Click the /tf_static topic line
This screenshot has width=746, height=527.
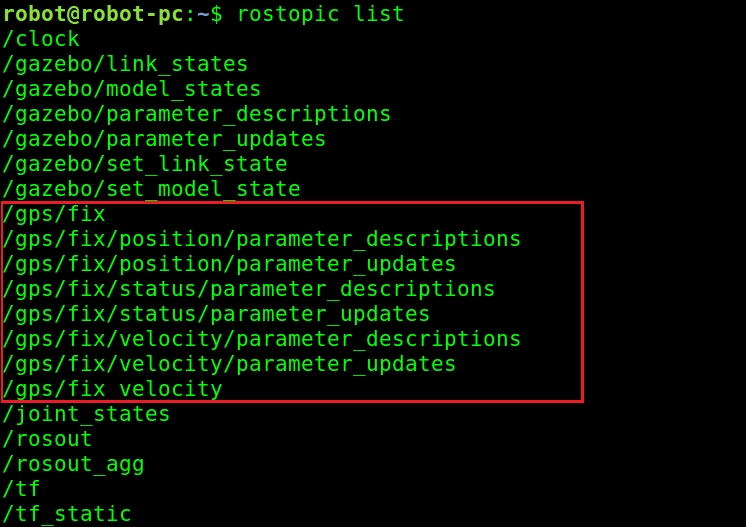coord(67,514)
